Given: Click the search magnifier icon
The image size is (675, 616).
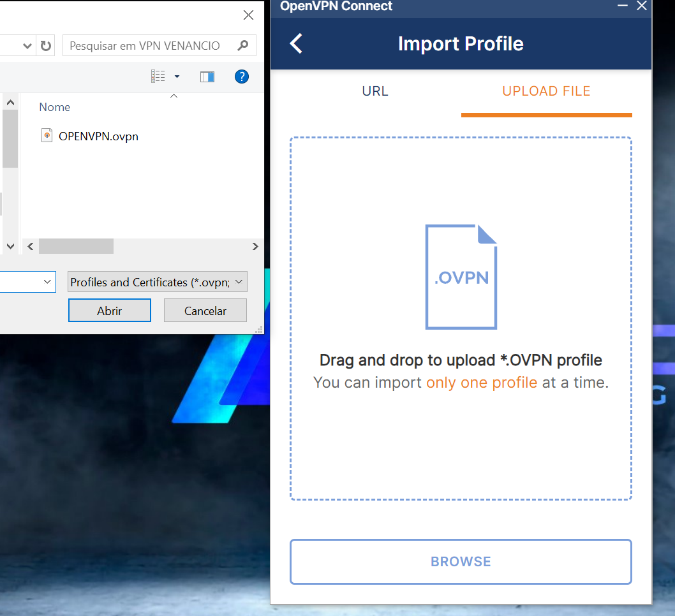Looking at the screenshot, I should [243, 45].
